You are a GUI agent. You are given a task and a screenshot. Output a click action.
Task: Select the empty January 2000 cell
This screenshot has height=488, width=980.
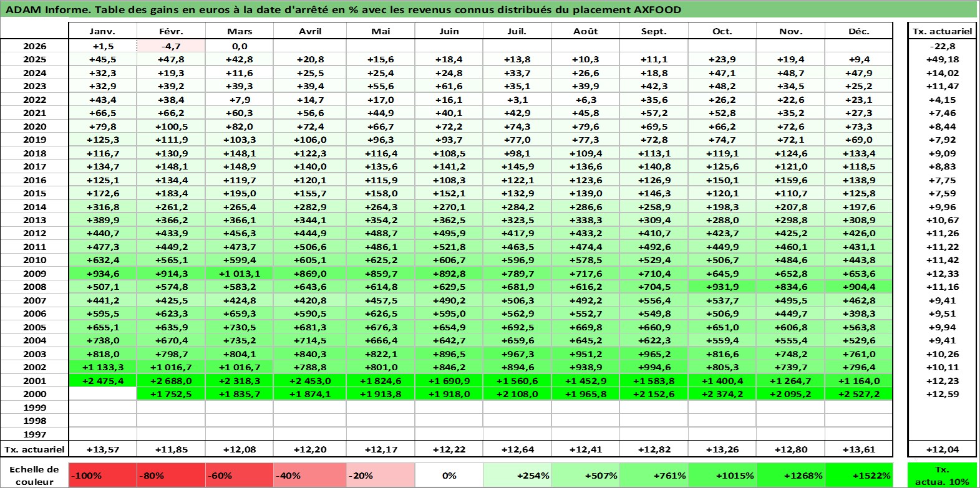click(102, 394)
